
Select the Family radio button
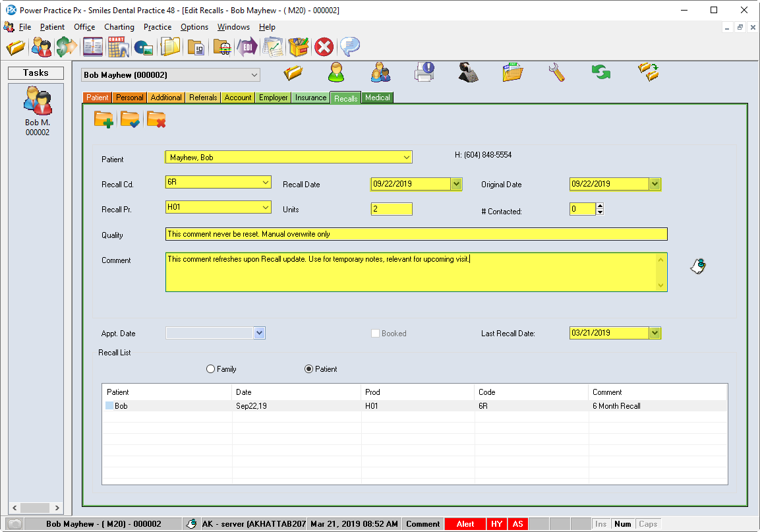[211, 369]
